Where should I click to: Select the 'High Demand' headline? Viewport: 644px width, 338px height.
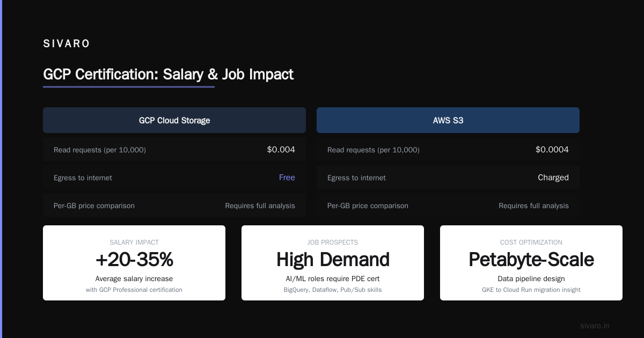pos(333,260)
